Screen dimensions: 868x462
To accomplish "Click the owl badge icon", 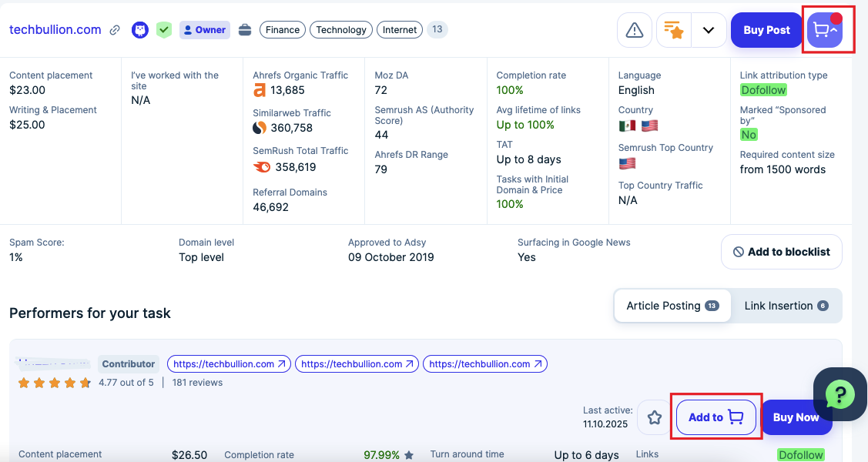I will tap(140, 30).
